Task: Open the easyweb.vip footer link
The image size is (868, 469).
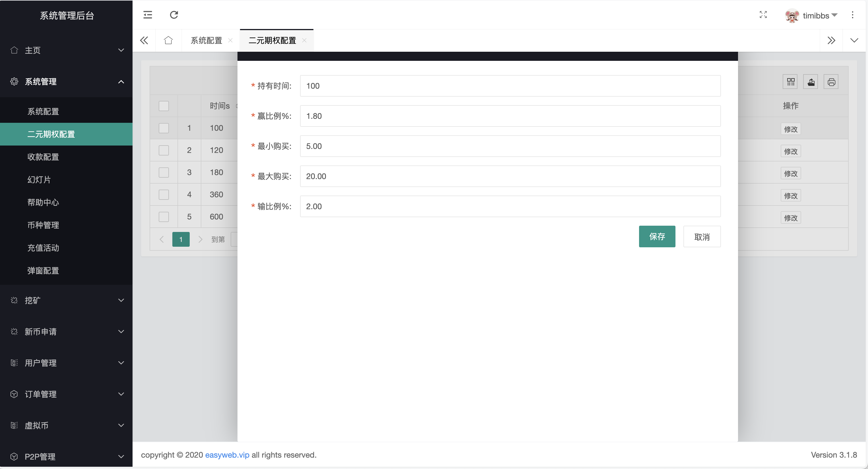Action: click(x=227, y=455)
